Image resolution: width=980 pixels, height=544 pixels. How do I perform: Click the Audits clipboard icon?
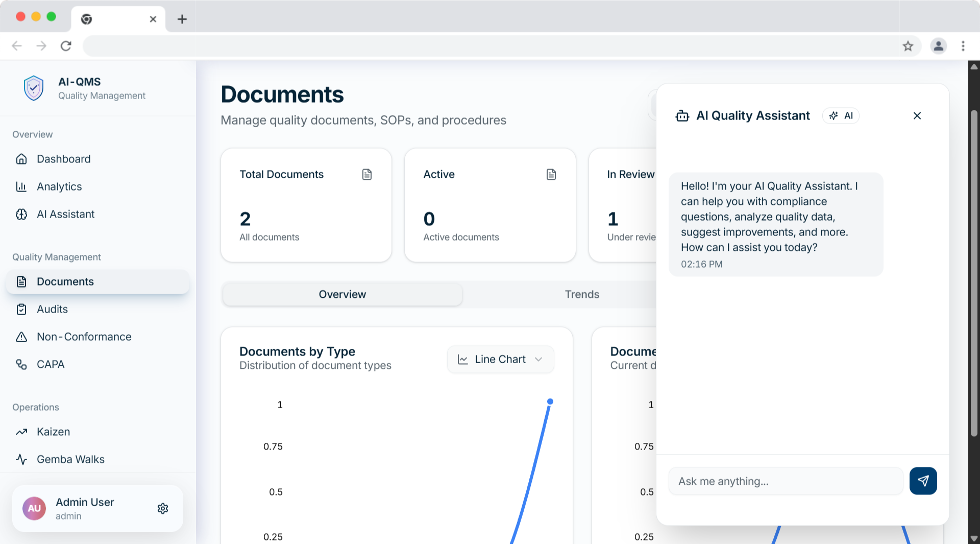(x=21, y=309)
